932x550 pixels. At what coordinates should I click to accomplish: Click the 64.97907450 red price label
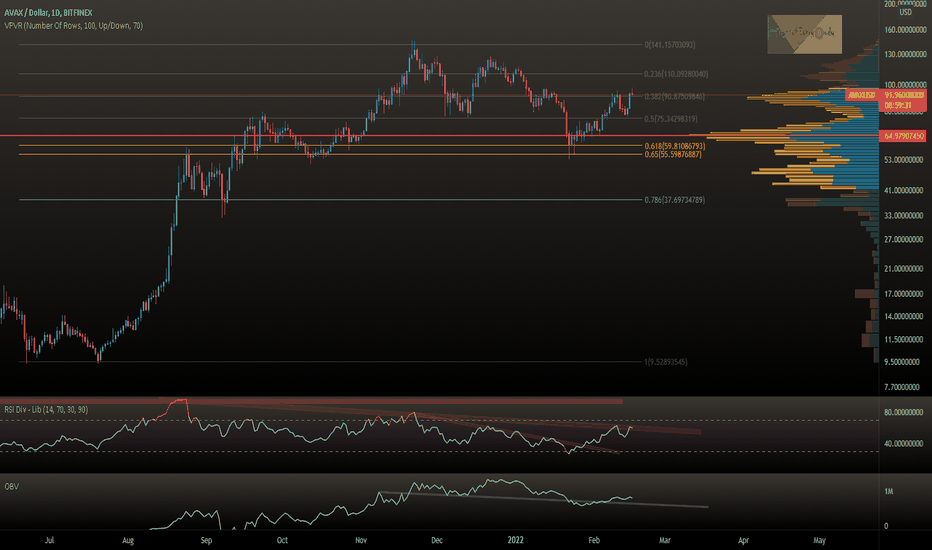click(904, 136)
